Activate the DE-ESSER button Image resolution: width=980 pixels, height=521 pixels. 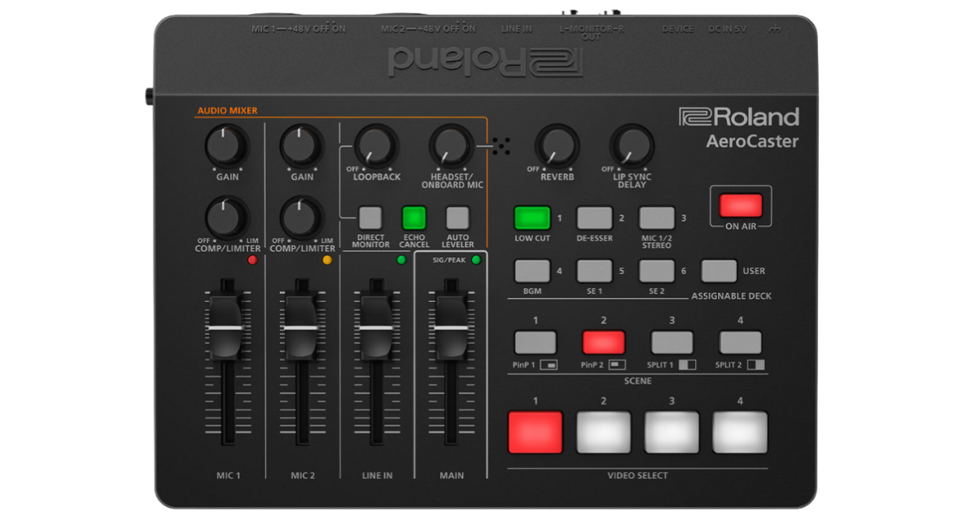[x=594, y=218]
